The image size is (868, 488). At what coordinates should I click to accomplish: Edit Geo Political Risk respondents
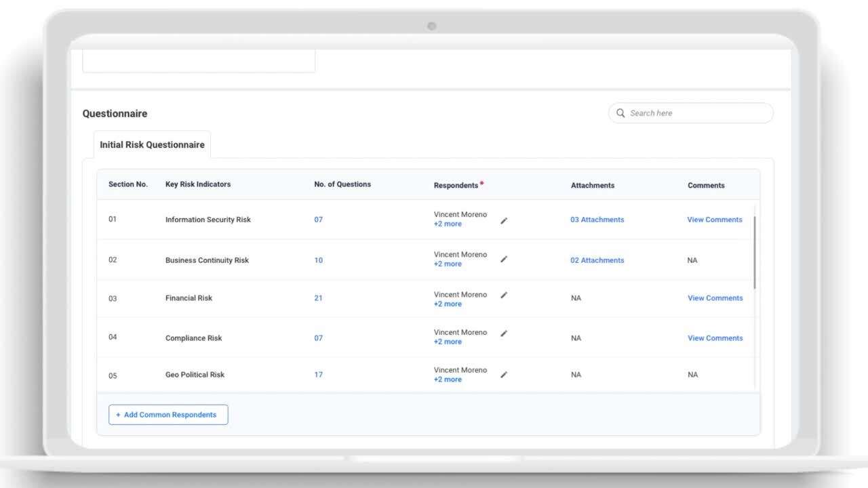504,374
